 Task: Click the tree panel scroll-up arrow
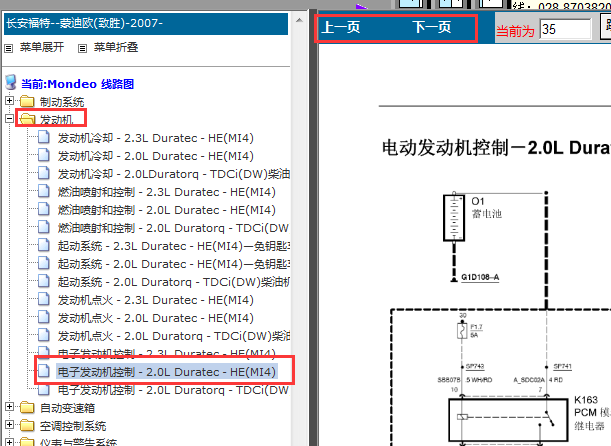299,20
